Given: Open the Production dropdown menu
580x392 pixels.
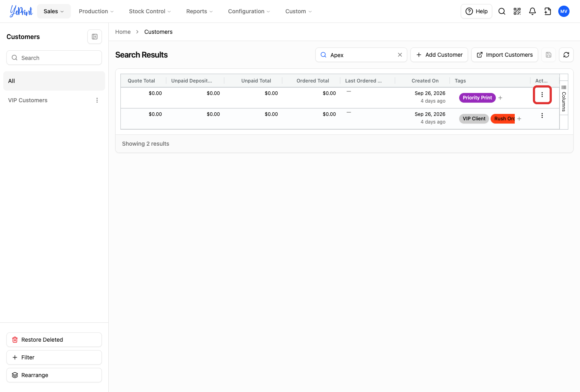Looking at the screenshot, I should 96,11.
